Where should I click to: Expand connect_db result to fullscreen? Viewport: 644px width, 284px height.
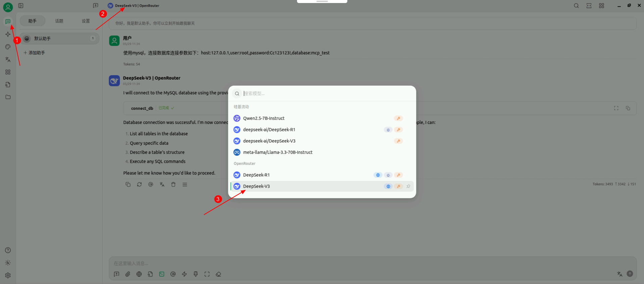click(616, 108)
